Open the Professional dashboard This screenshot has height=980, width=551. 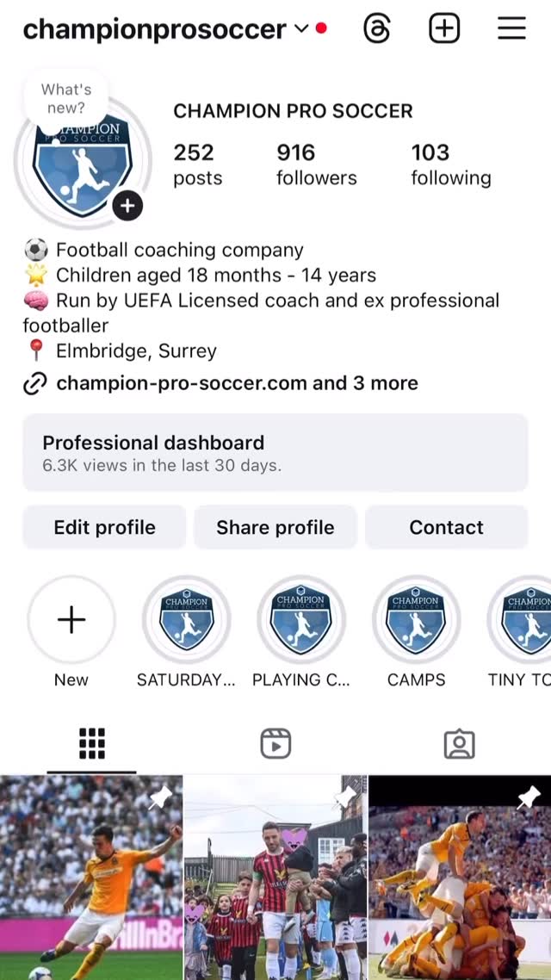click(x=275, y=453)
